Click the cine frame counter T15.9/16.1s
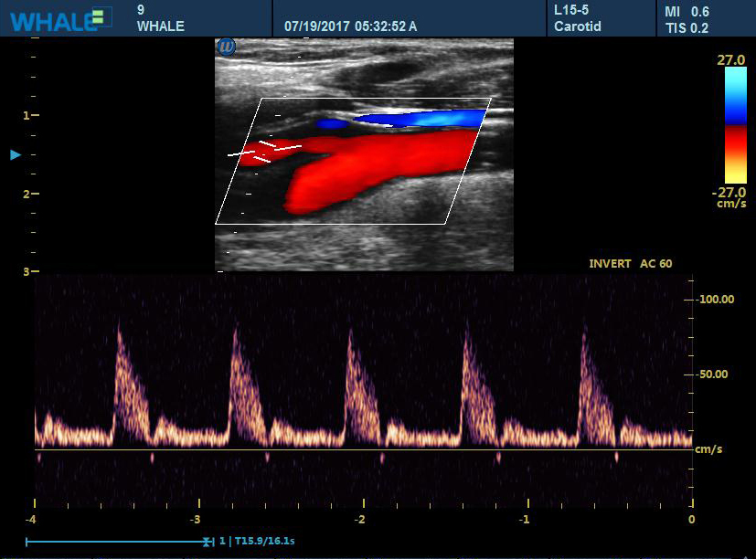Image resolution: width=756 pixels, height=559 pixels. pyautogui.click(x=260, y=542)
